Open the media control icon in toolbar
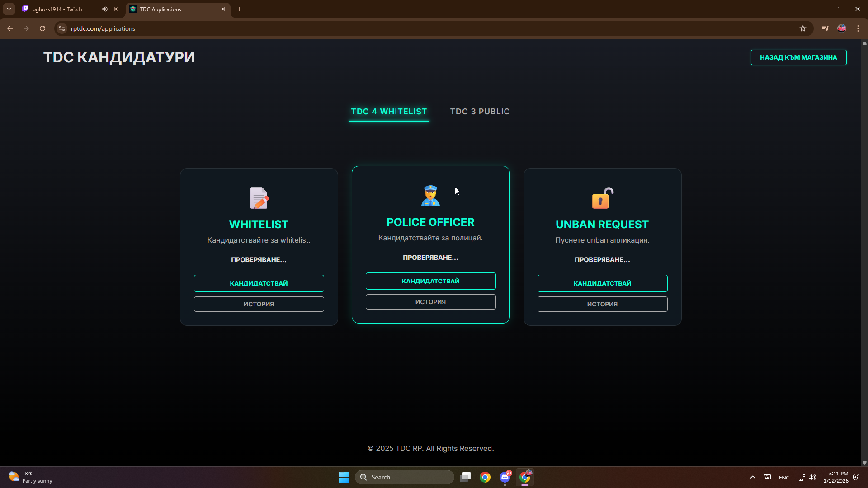 click(825, 28)
